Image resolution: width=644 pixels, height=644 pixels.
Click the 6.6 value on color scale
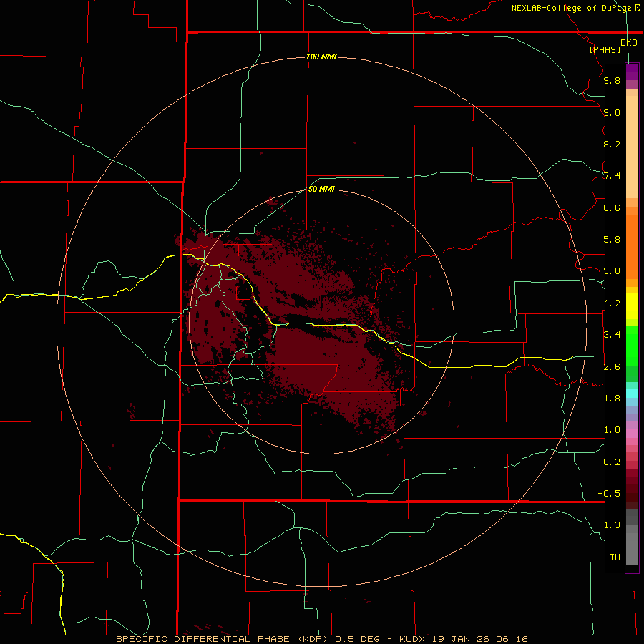(612, 208)
